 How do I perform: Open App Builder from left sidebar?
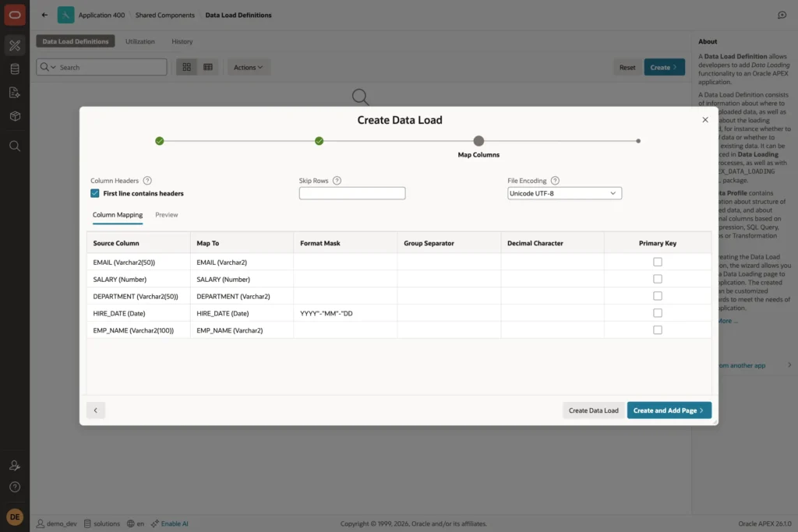[x=15, y=45]
